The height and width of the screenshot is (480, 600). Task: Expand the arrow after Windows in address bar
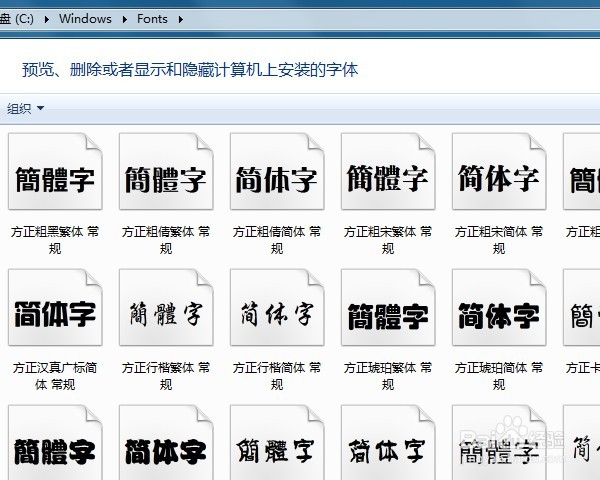124,19
